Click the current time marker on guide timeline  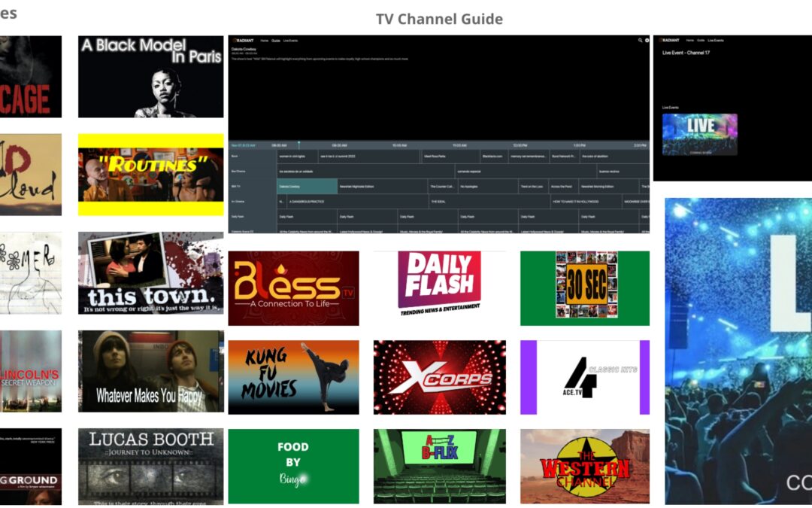click(298, 144)
